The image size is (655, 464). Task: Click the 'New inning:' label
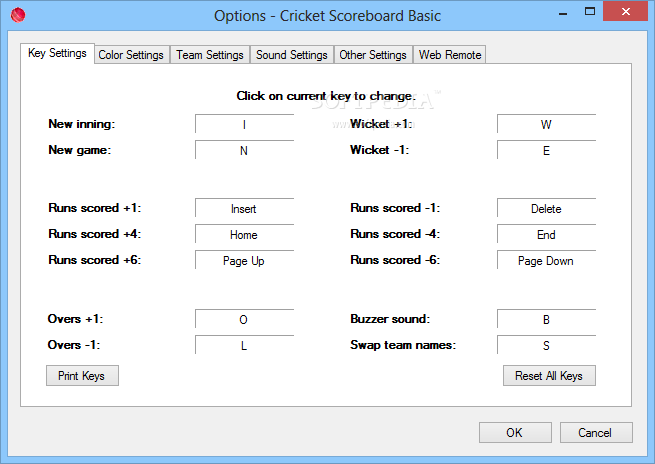81,124
